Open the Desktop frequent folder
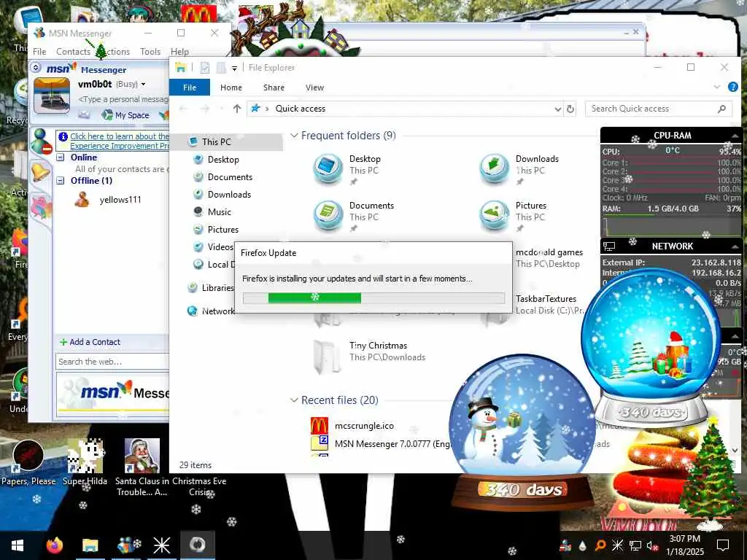Screen dimensions: 747x560 [x=348, y=169]
